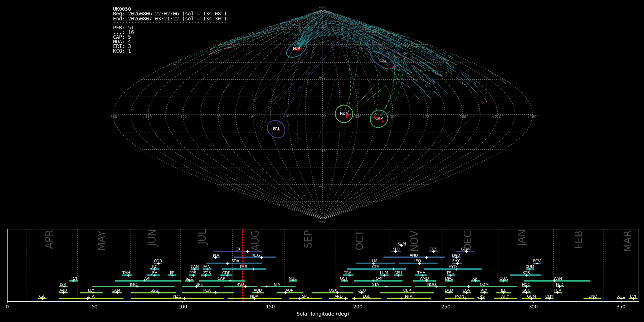Screen dimensions: 644x322
Task: Click the APR month label in the timeline
Action: pyautogui.click(x=49, y=239)
